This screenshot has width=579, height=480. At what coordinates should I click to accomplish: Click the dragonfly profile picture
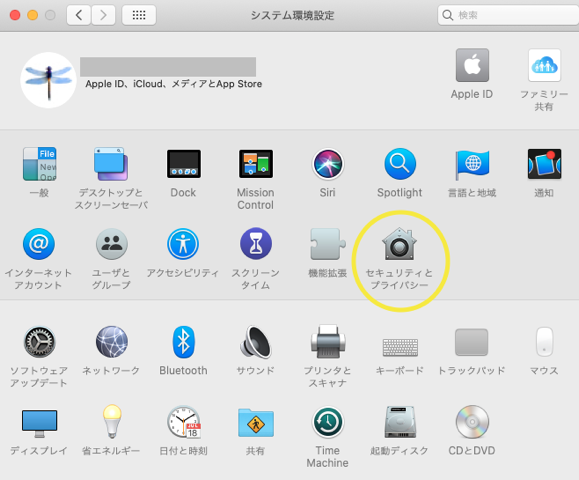[x=48, y=80]
